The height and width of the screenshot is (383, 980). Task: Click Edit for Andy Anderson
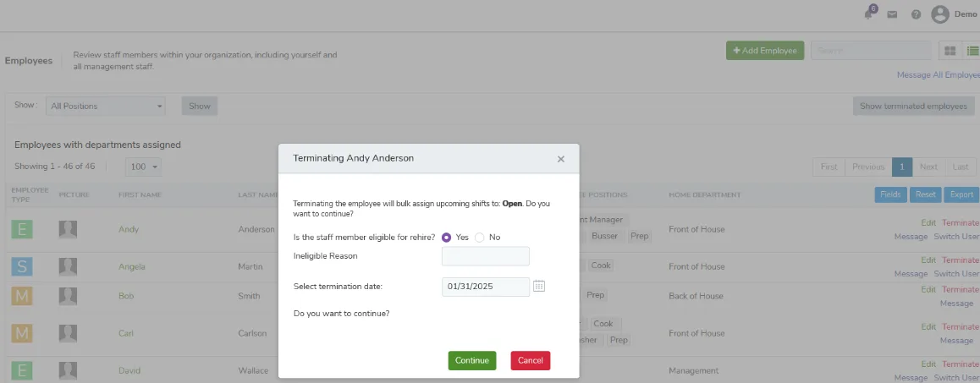928,223
